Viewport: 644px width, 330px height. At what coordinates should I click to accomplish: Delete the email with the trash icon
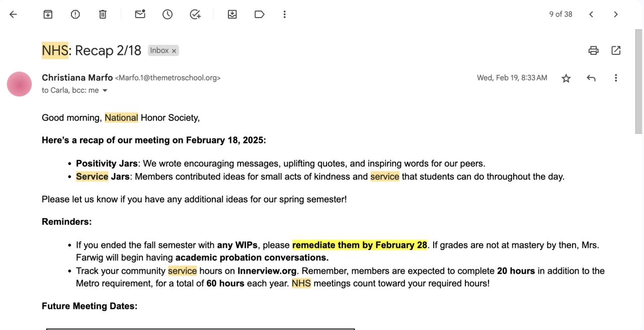pyautogui.click(x=103, y=15)
